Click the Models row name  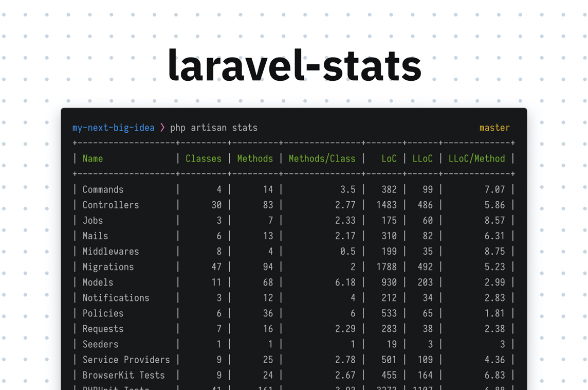pos(98,282)
